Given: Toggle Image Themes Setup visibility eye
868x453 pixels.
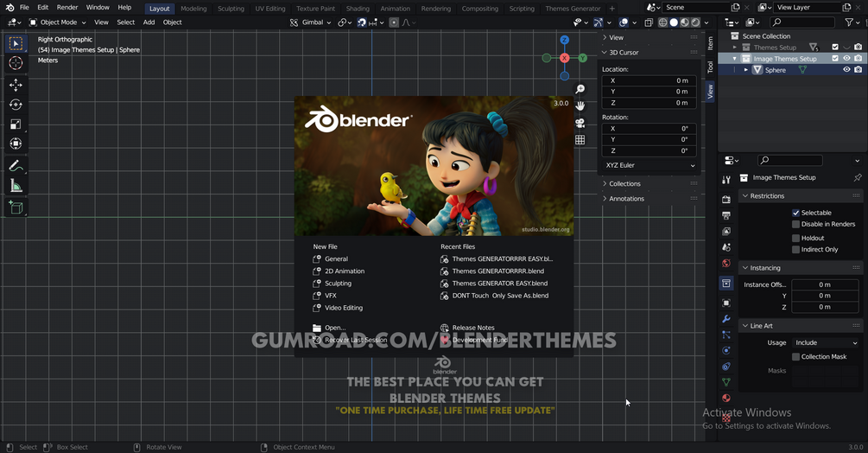Looking at the screenshot, I should [846, 58].
